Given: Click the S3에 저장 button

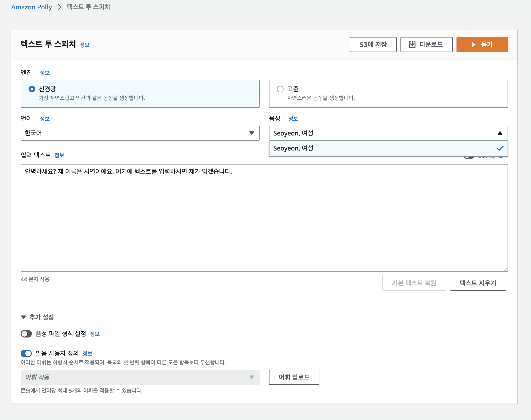Looking at the screenshot, I should (x=373, y=45).
